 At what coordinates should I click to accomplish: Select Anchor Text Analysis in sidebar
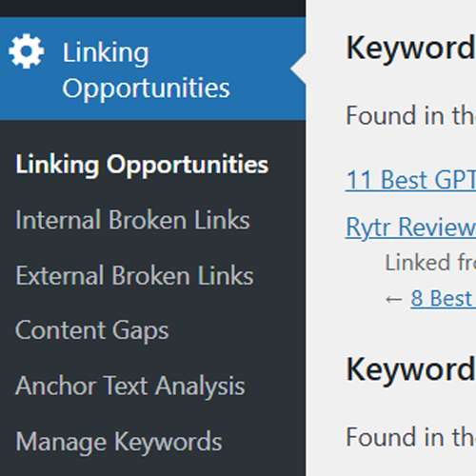pyautogui.click(x=130, y=387)
